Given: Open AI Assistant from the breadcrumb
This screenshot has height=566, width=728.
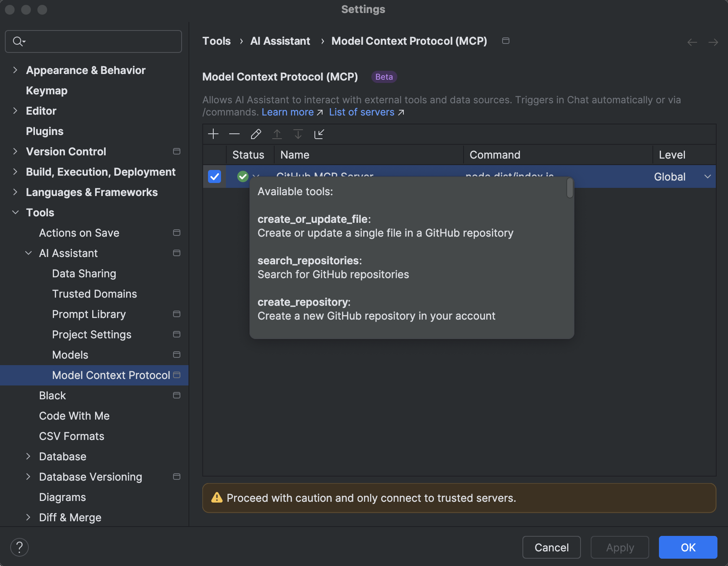Looking at the screenshot, I should point(280,41).
